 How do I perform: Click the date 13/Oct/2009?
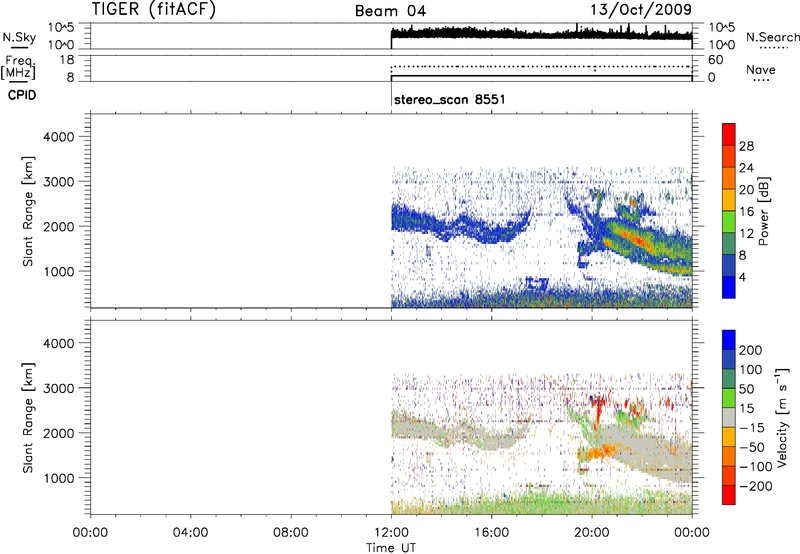[x=641, y=10]
